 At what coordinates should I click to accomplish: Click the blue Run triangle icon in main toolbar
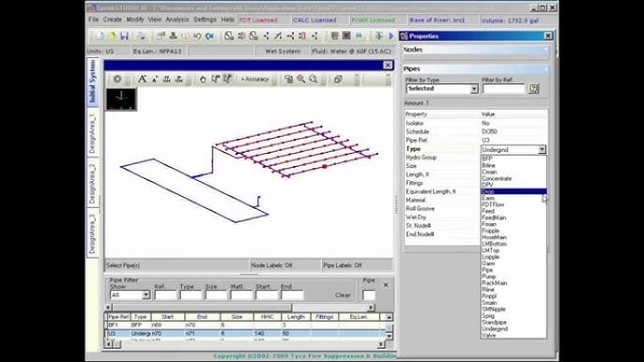coord(391,37)
